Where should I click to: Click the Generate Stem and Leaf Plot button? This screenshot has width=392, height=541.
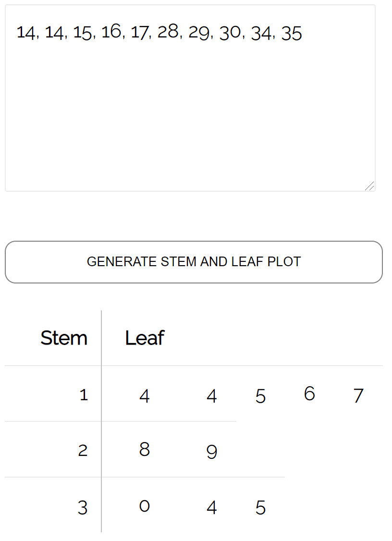tap(194, 262)
